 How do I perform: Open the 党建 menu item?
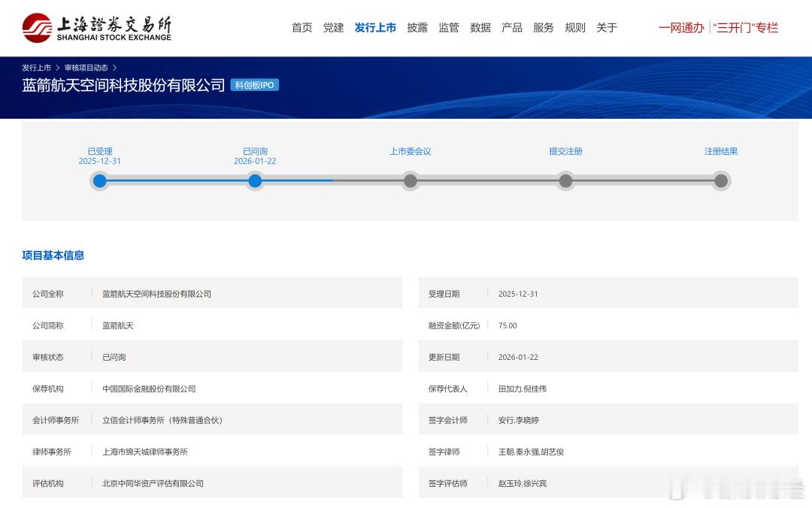click(334, 28)
